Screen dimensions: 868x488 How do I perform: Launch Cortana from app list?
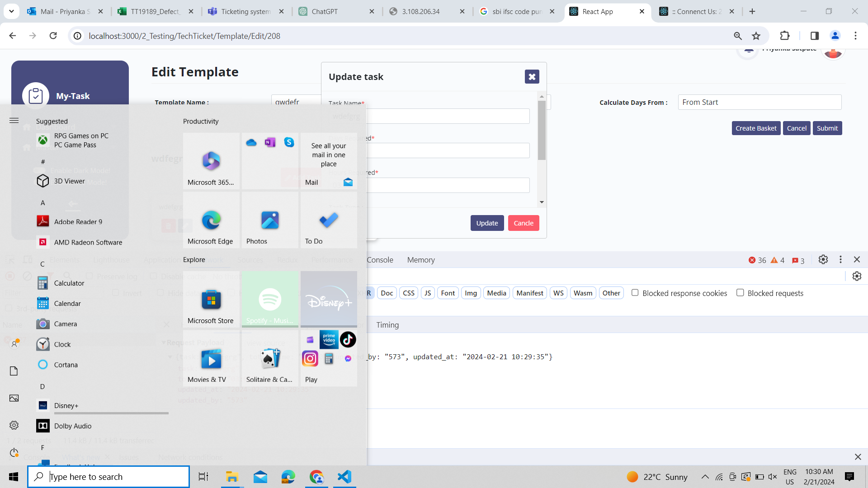point(102,365)
